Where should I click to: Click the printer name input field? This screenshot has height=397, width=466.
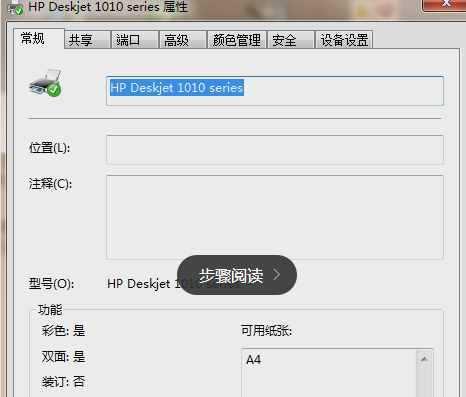pos(275,91)
